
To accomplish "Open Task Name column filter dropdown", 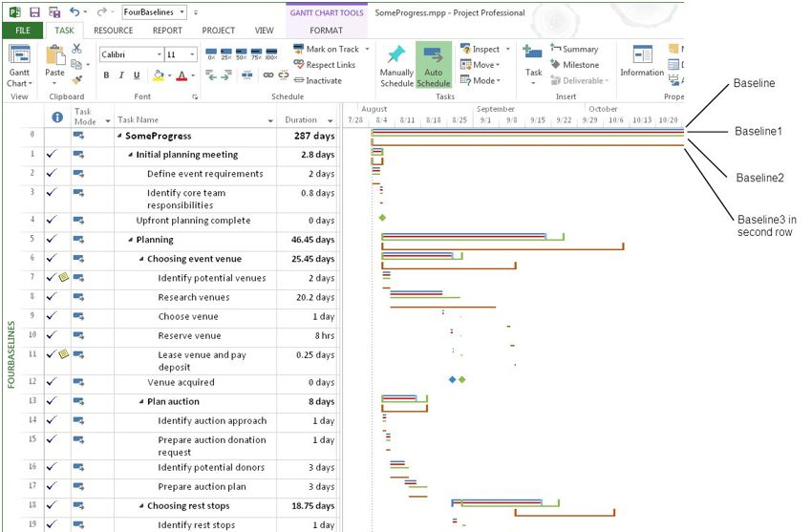I will coord(270,120).
